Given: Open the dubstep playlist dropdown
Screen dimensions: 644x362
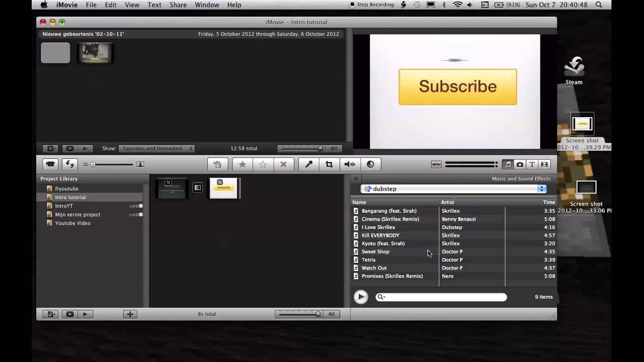Looking at the screenshot, I should click(453, 189).
